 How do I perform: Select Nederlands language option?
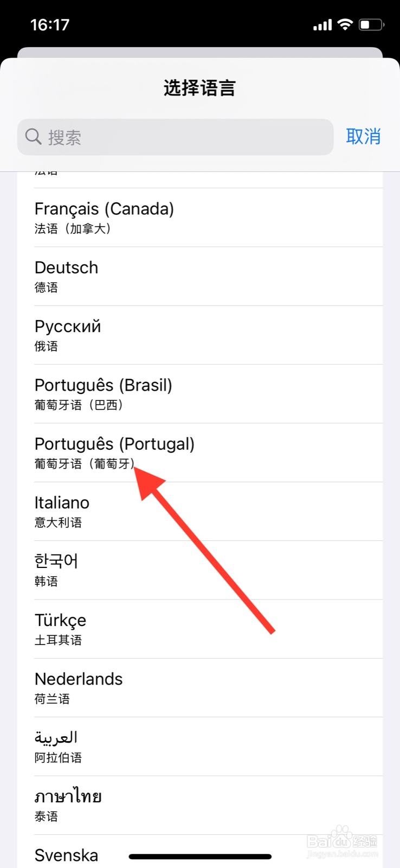200,687
